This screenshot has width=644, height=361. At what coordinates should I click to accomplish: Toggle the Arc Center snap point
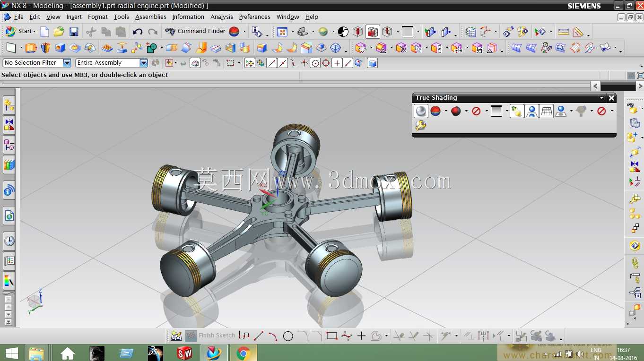315,63
